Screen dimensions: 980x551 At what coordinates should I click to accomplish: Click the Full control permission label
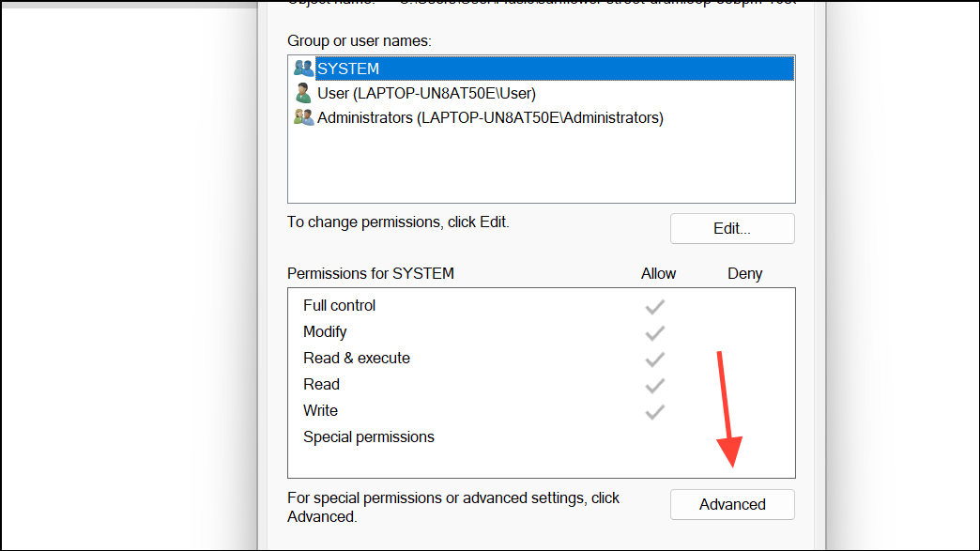pos(339,306)
